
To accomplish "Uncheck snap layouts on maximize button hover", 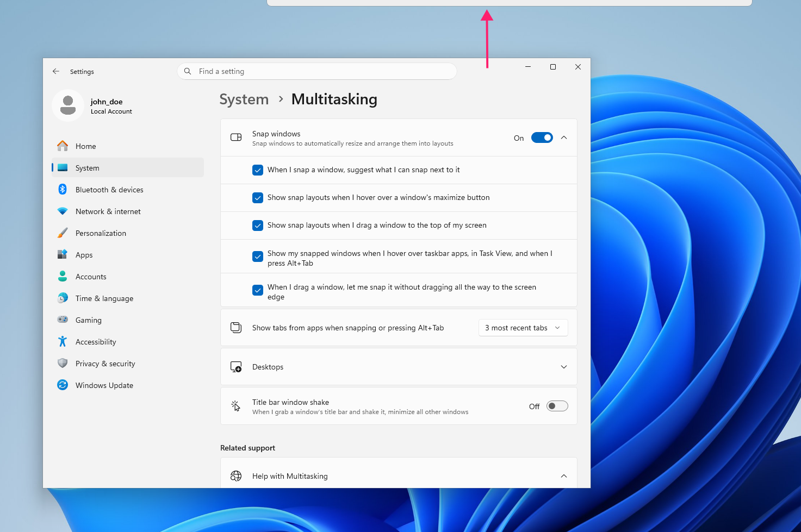I will tap(258, 198).
